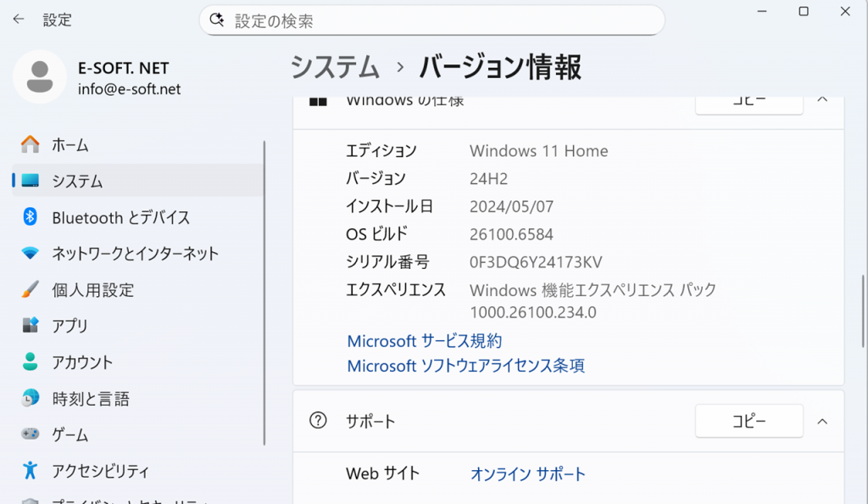Click the Time & language clock icon
The height and width of the screenshot is (504, 868).
click(x=31, y=398)
